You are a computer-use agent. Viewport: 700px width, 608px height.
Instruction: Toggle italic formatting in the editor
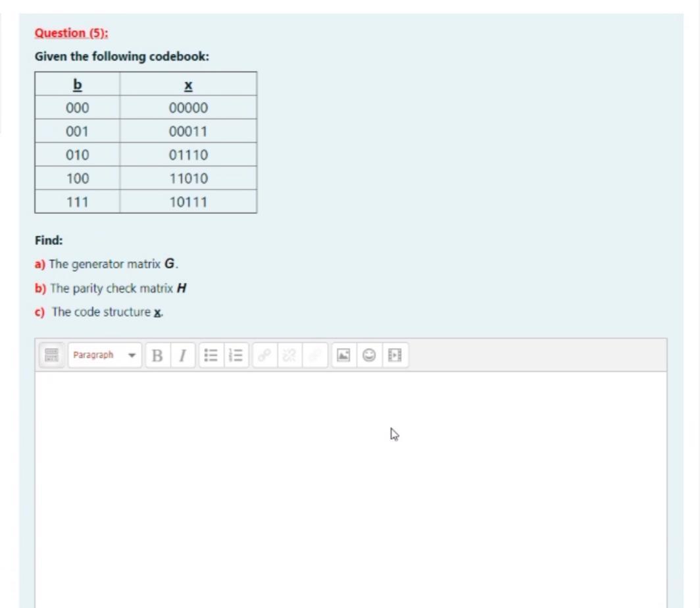coord(182,355)
